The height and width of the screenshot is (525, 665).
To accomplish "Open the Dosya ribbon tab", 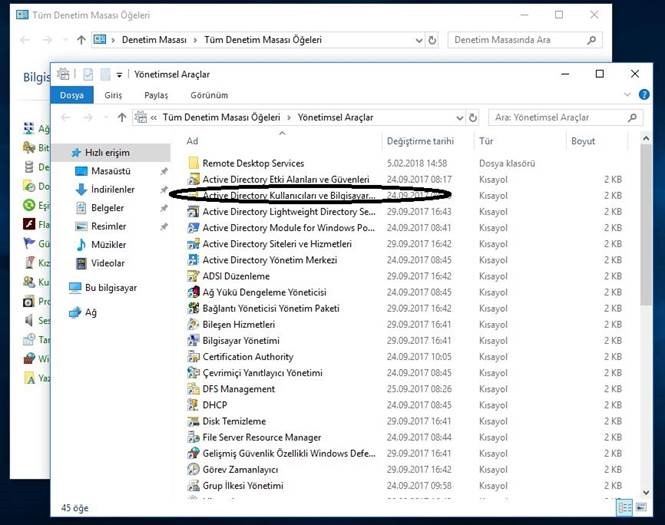I will (72, 95).
